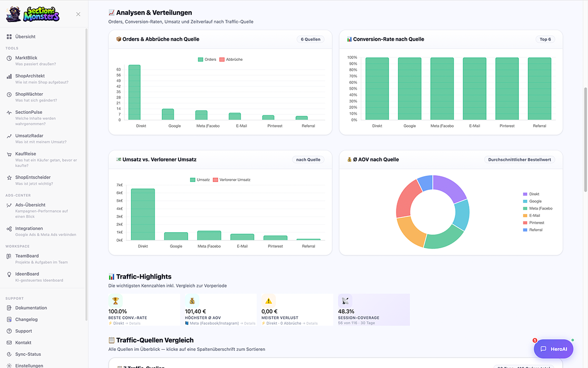Toggle the Umsatz legend series
This screenshot has width=588, height=368.
pos(200,180)
